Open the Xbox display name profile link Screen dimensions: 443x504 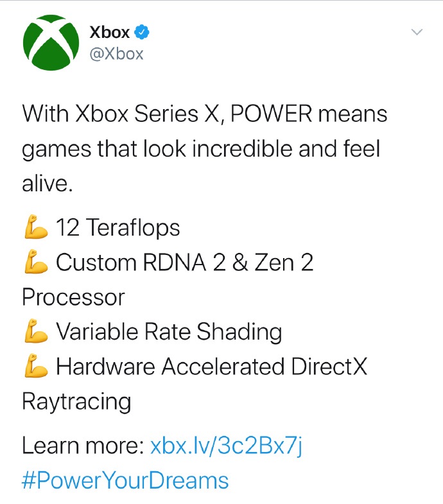pyautogui.click(x=110, y=31)
